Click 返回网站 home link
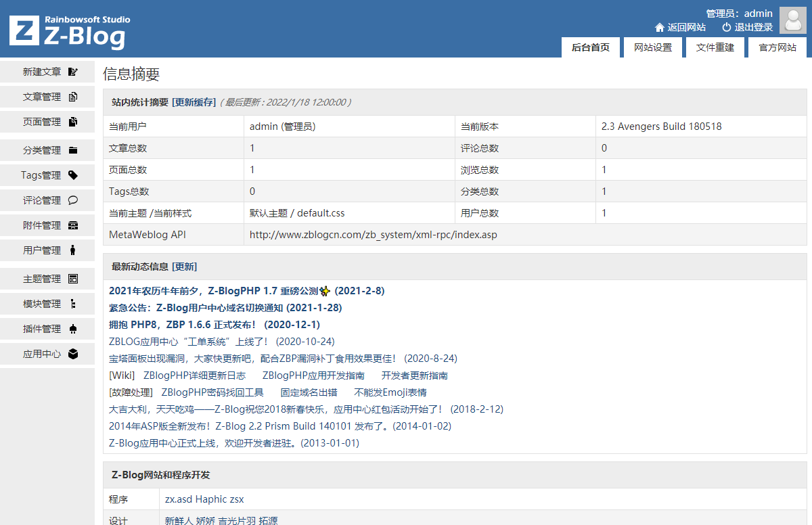The height and width of the screenshot is (525, 812). tap(680, 27)
